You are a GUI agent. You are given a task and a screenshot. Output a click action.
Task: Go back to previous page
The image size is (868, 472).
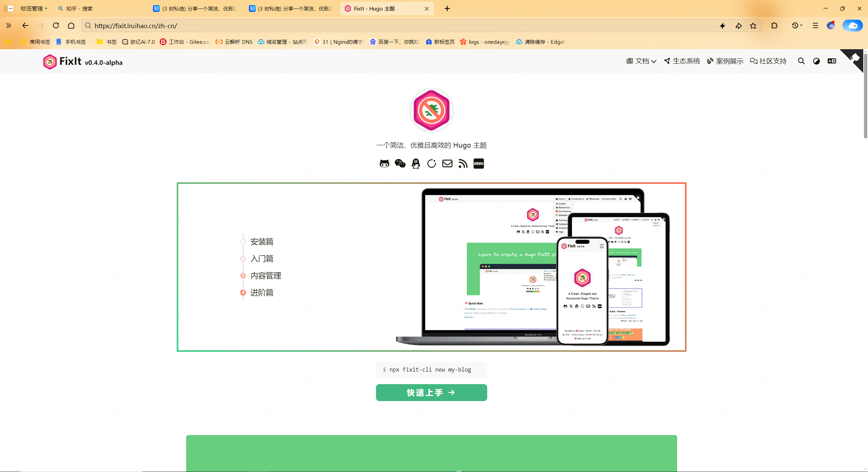25,25
